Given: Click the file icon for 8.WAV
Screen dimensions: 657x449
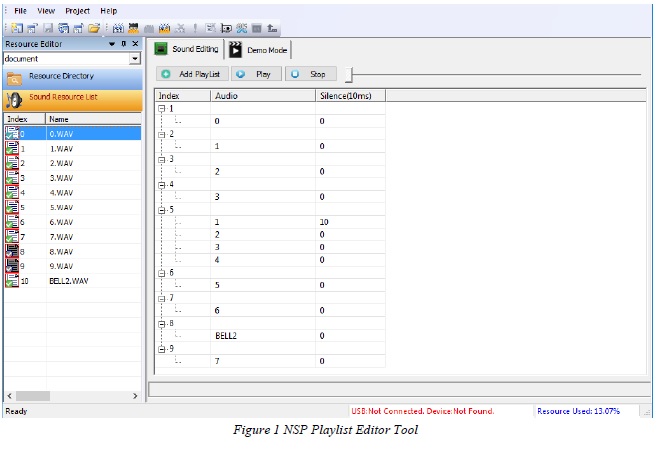Looking at the screenshot, I should click(12, 252).
